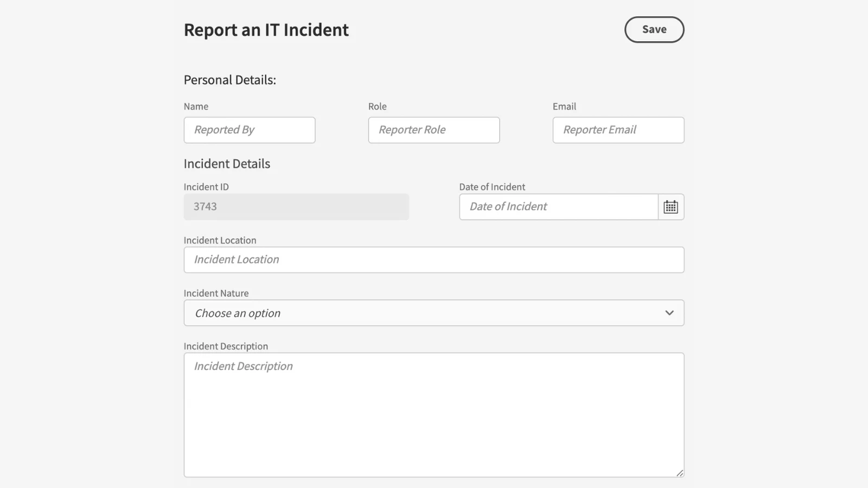Click the Incident ID field showing 3743
This screenshot has width=868, height=488.
click(x=296, y=207)
